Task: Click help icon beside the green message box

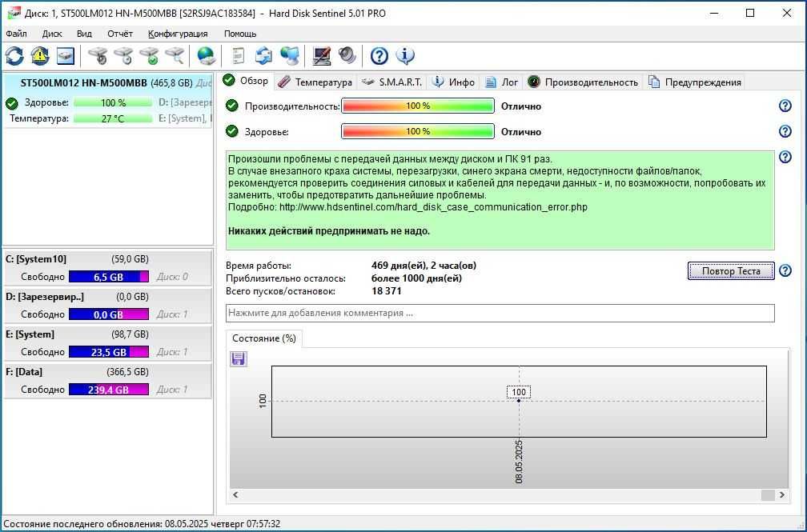Action: (x=785, y=157)
